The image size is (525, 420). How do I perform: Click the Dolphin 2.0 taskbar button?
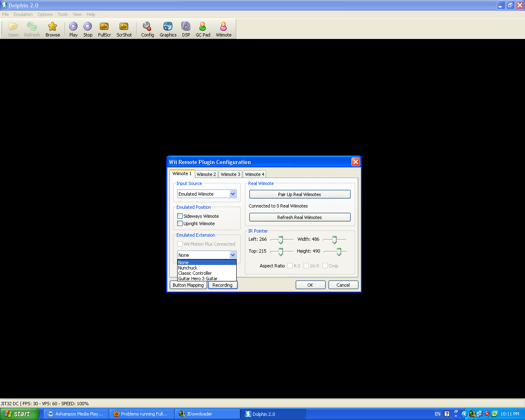click(x=273, y=414)
